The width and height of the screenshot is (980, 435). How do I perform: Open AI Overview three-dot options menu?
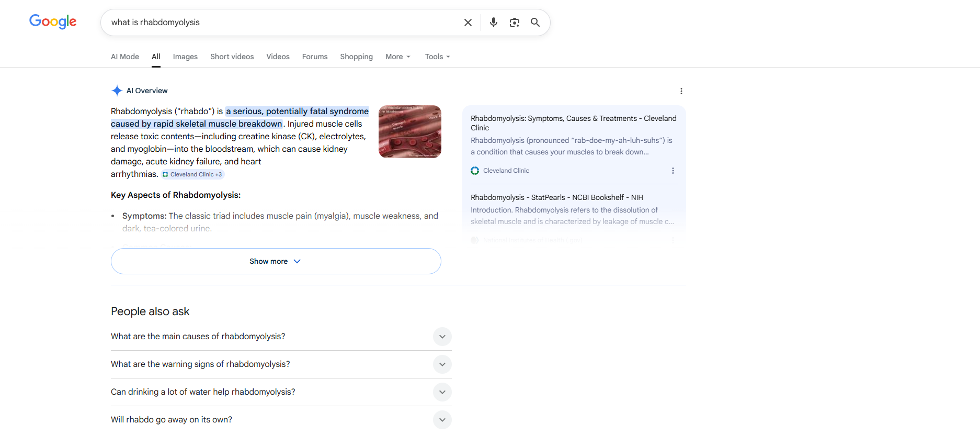pos(681,91)
